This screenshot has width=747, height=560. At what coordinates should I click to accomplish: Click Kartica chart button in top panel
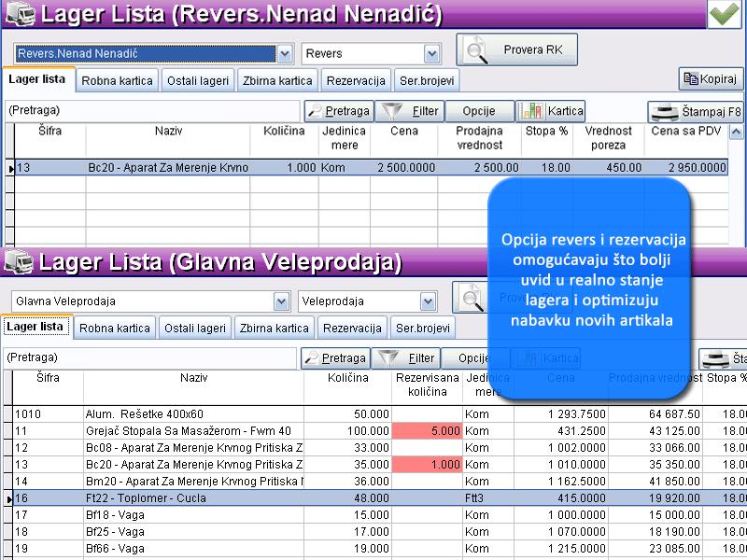coord(551,111)
